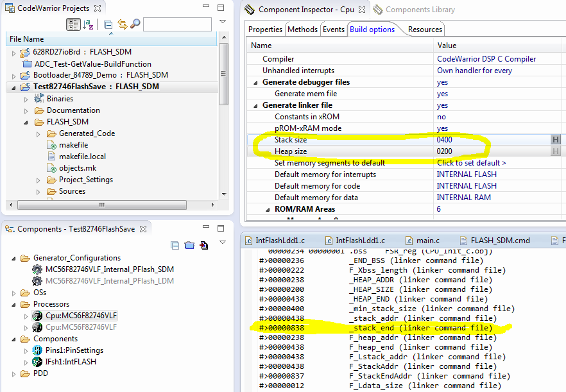Edit the Stack size value 0400
Image resolution: width=566 pixels, height=392 pixels.
coord(444,140)
